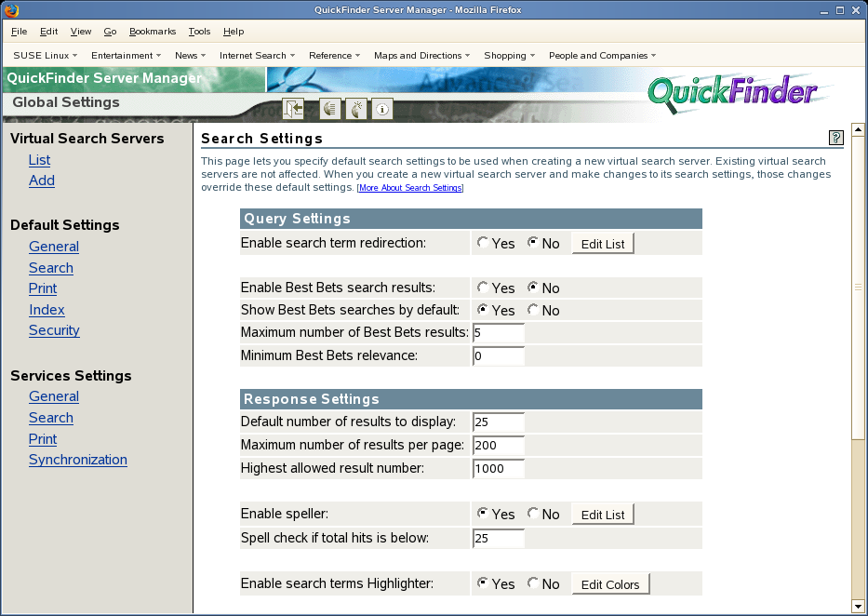Viewport: 868px width, 616px height.
Task: Click the globe list icon in header toolbar
Action: coord(329,109)
